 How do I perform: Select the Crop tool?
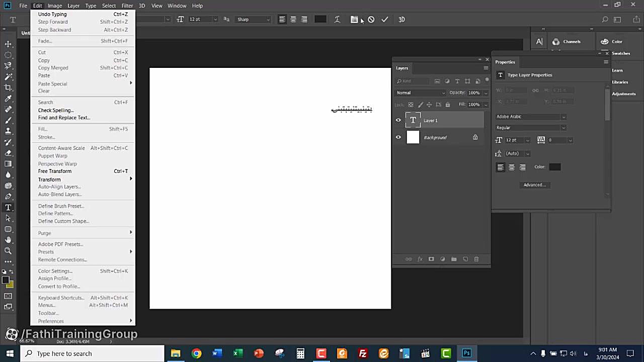click(x=8, y=87)
